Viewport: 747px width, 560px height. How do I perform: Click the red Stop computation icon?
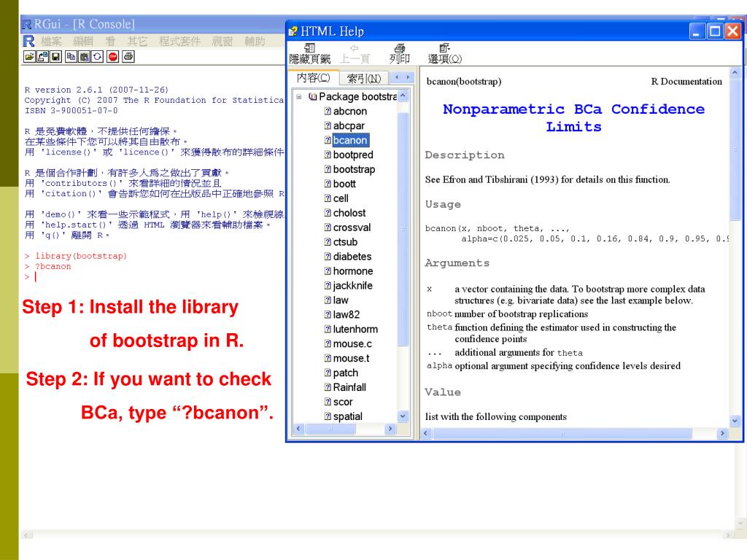(x=113, y=57)
